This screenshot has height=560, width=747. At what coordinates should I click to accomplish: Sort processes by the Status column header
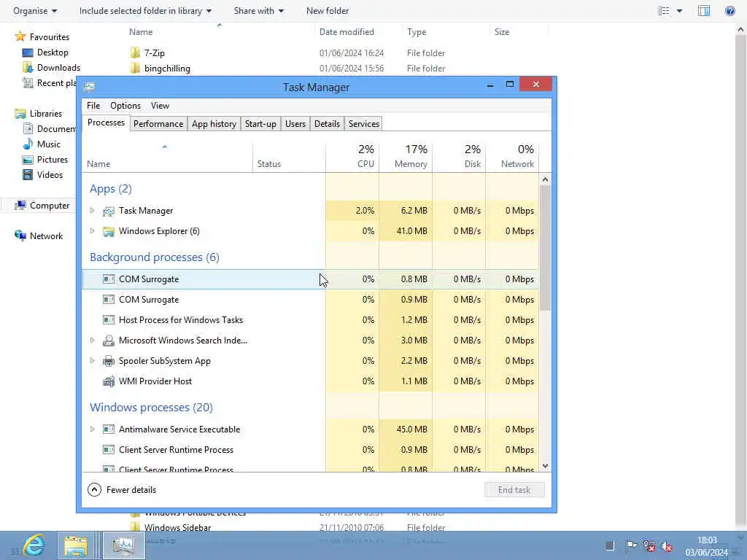pos(289,157)
